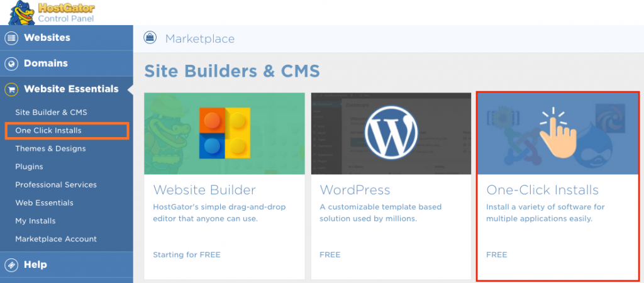The image size is (644, 283).
Task: Click the Domains globe icon
Action: click(x=11, y=64)
